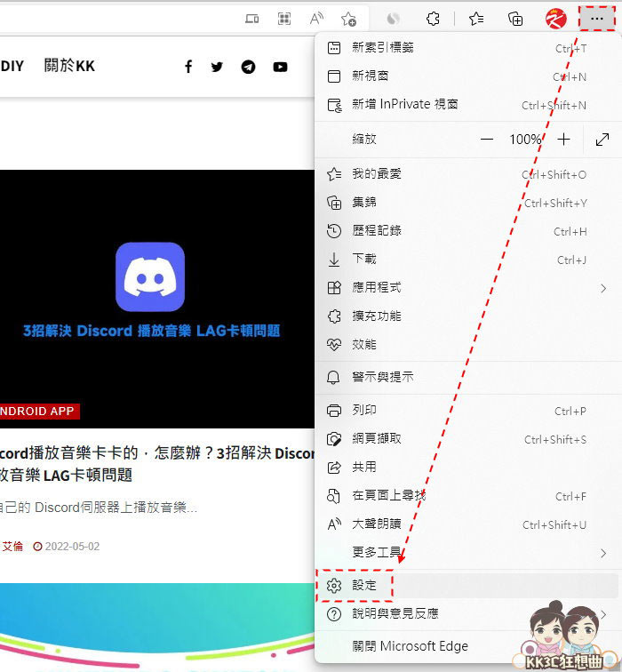Click the ANDROID APP category tag
Image resolution: width=622 pixels, height=672 pixels.
(x=39, y=411)
